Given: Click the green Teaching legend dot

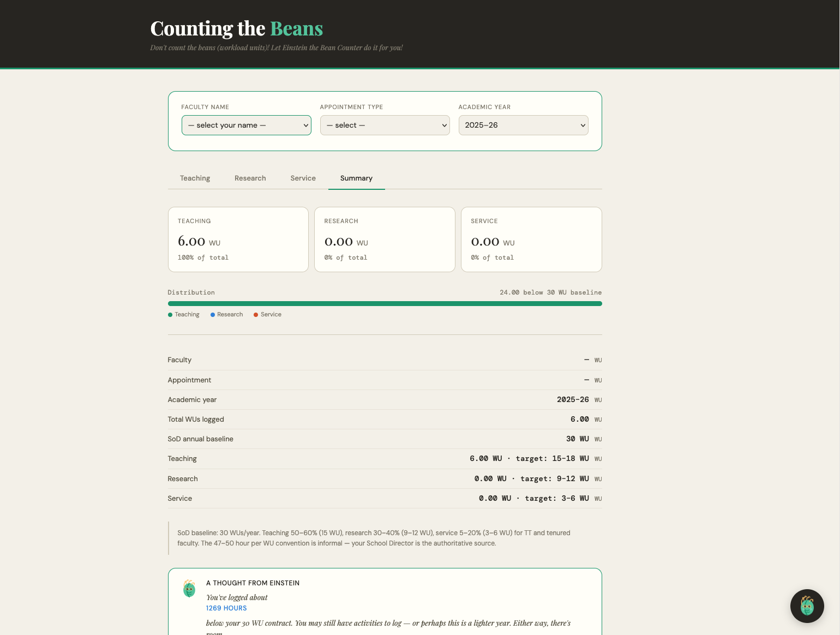Looking at the screenshot, I should (170, 315).
